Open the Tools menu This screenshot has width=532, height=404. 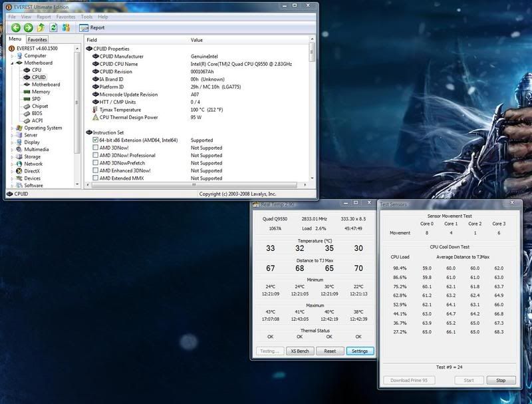pos(86,17)
